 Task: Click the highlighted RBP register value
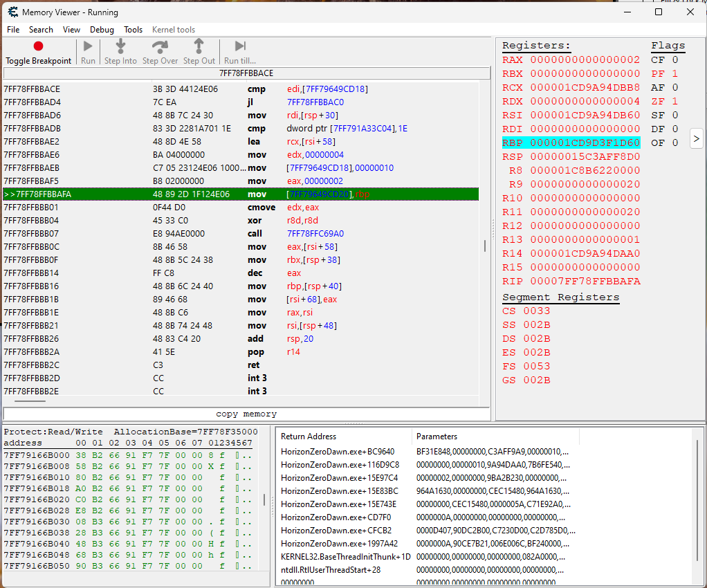(585, 143)
